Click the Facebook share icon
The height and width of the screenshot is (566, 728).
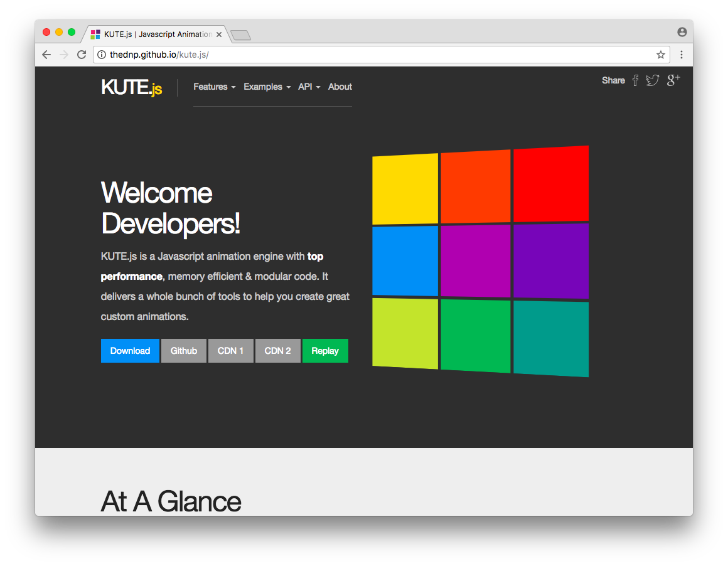635,80
